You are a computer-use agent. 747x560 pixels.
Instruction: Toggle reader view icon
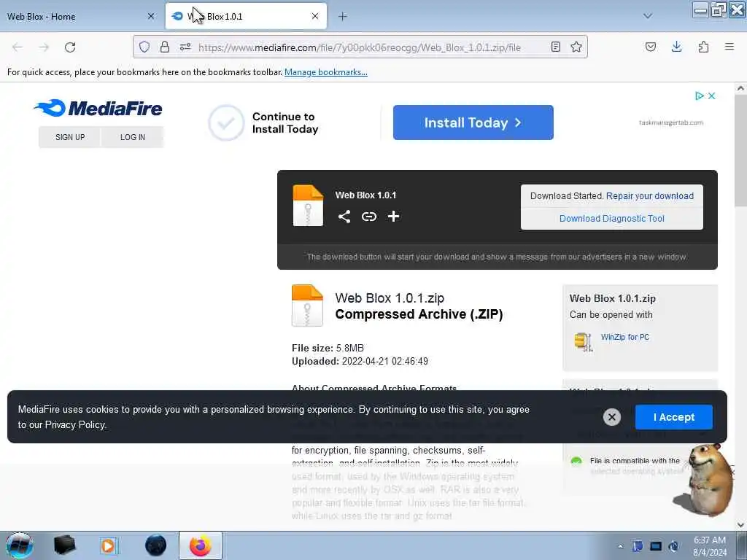[x=555, y=47]
